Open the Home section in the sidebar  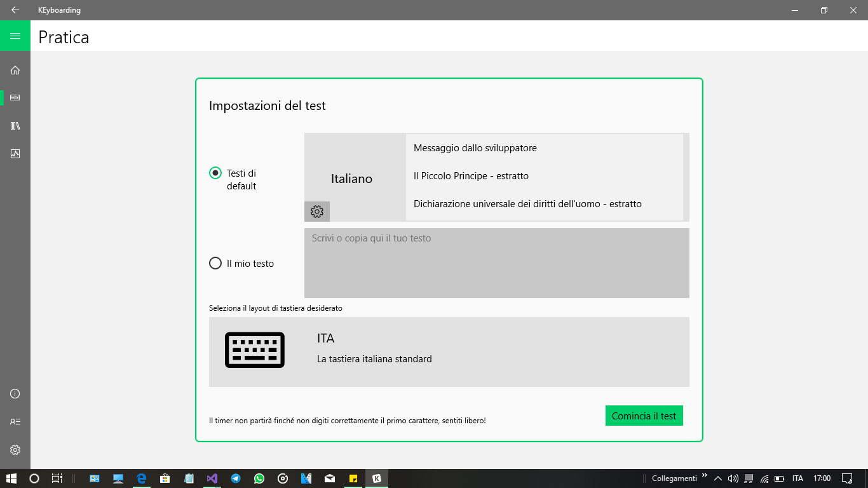point(15,70)
